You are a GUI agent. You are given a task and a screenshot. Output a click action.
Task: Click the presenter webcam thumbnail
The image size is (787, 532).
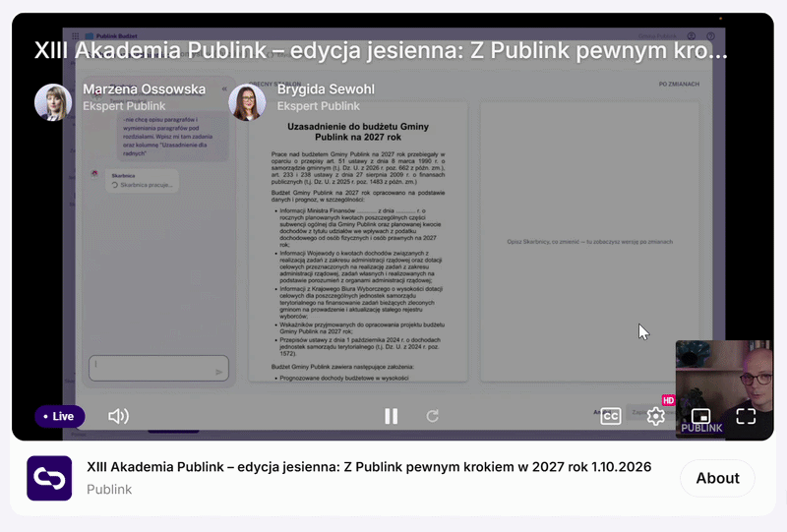click(724, 389)
